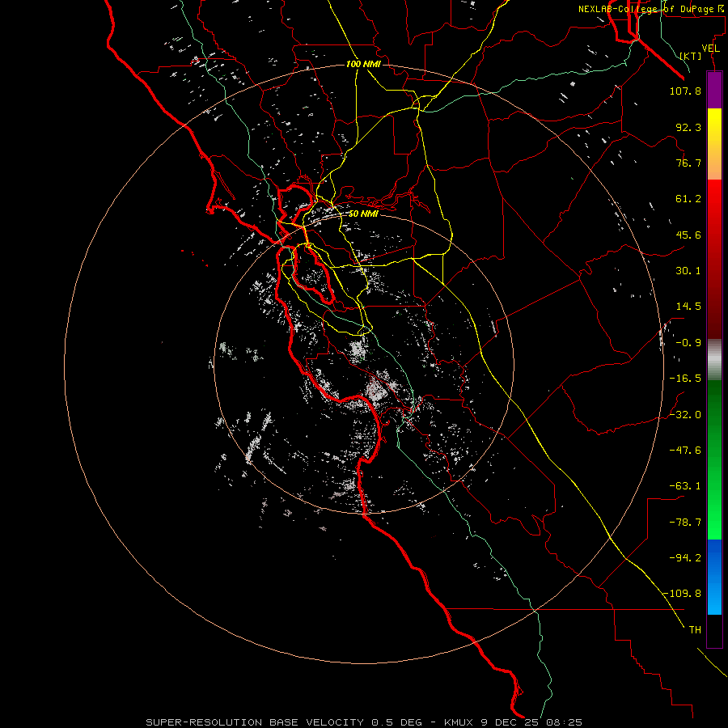Click the KMUX radar site identifier
The height and width of the screenshot is (728, 728).
tap(459, 722)
